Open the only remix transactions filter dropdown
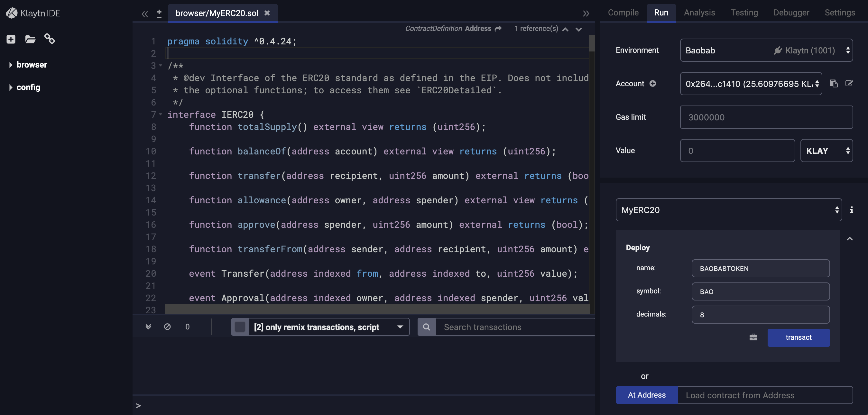The height and width of the screenshot is (415, 868). click(x=329, y=327)
